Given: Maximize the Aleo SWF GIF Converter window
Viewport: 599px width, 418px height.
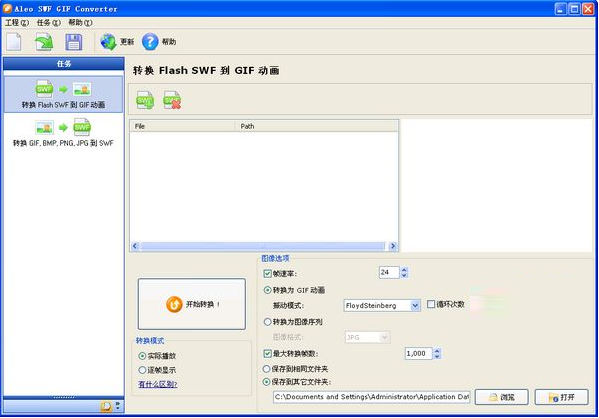Looking at the screenshot, I should click(x=574, y=9).
